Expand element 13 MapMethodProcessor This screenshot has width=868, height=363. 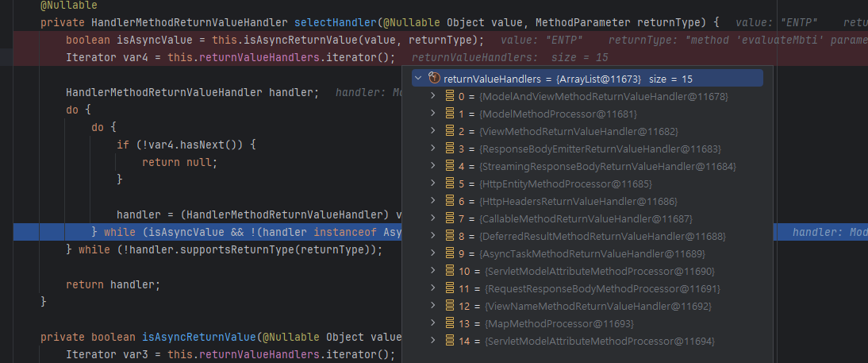point(433,323)
